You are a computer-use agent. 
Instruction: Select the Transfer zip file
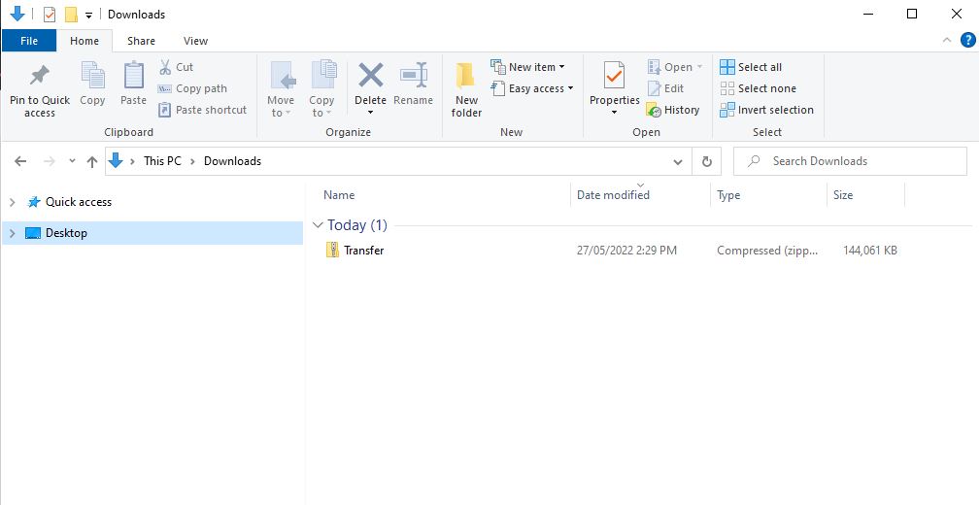point(364,250)
